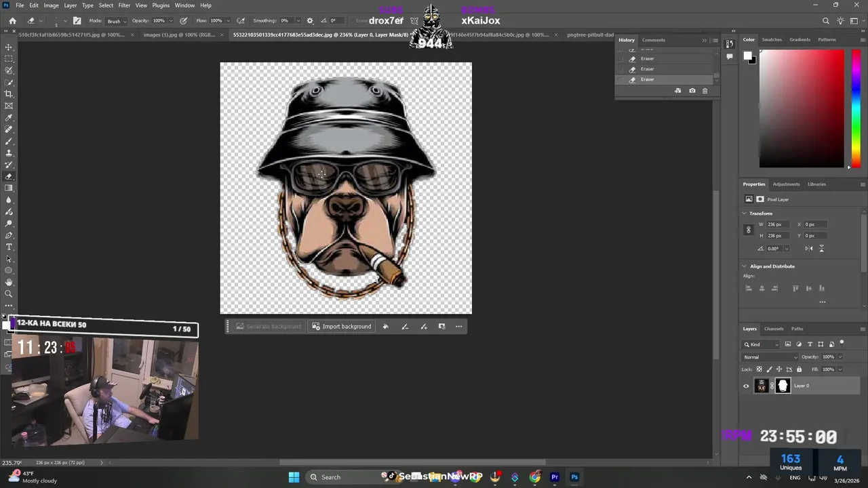Select the Pen tool
The image size is (868, 488).
9,235
